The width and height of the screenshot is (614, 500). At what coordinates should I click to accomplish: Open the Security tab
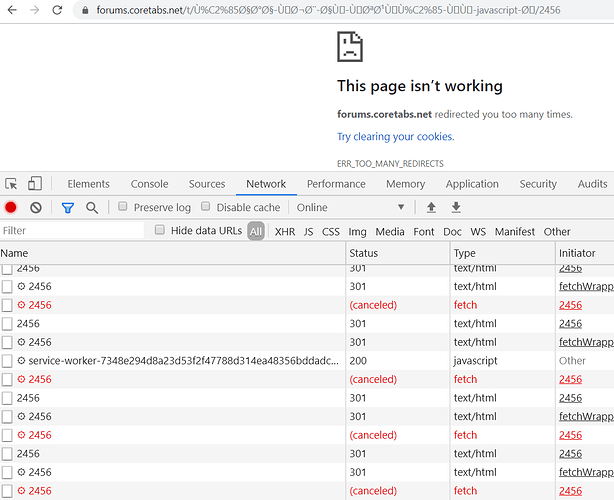[538, 184]
